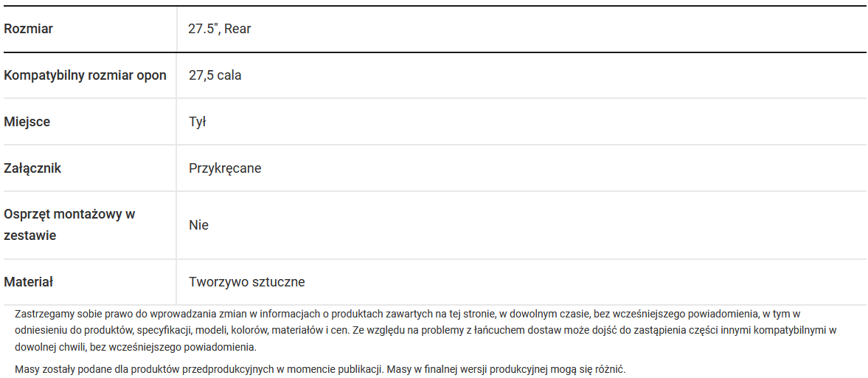The image size is (868, 378).
Task: Select the 'Tył' value cell
Action: point(197,122)
